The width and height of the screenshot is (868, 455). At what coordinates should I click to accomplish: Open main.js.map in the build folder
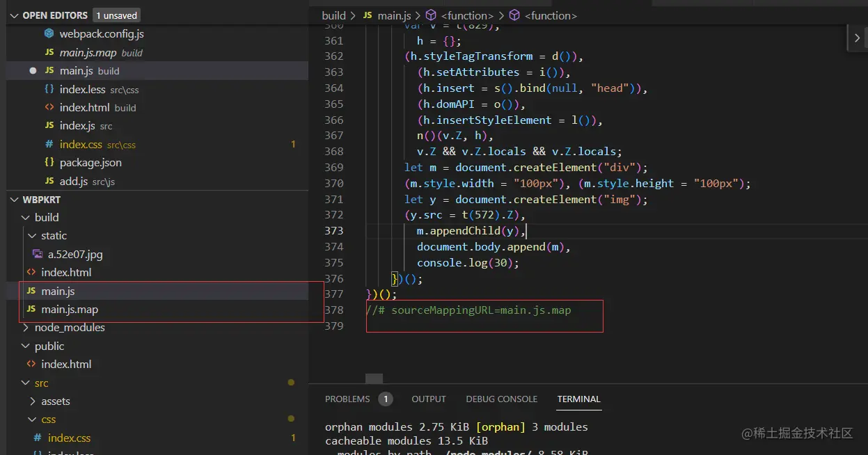point(70,309)
